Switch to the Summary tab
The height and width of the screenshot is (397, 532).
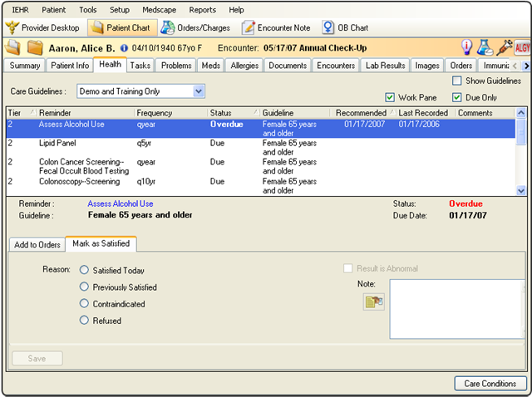pos(25,66)
